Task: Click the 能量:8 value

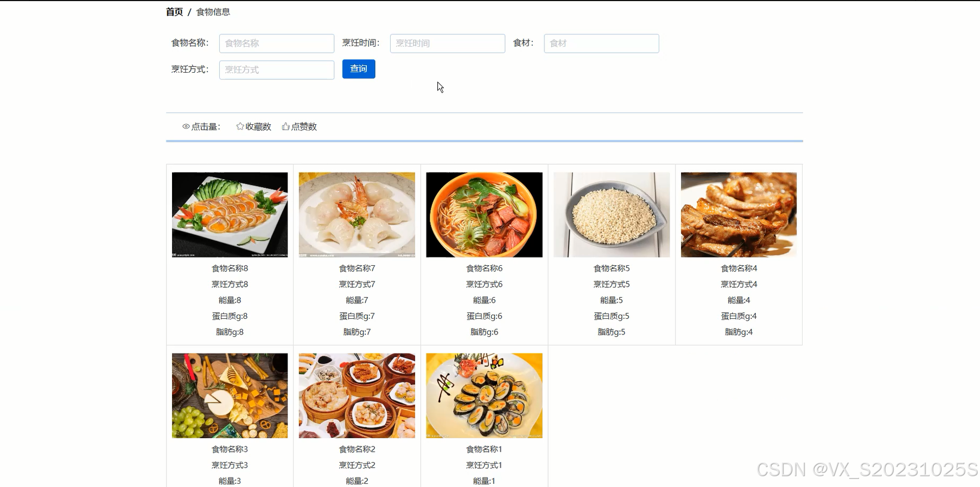Action: (x=230, y=300)
